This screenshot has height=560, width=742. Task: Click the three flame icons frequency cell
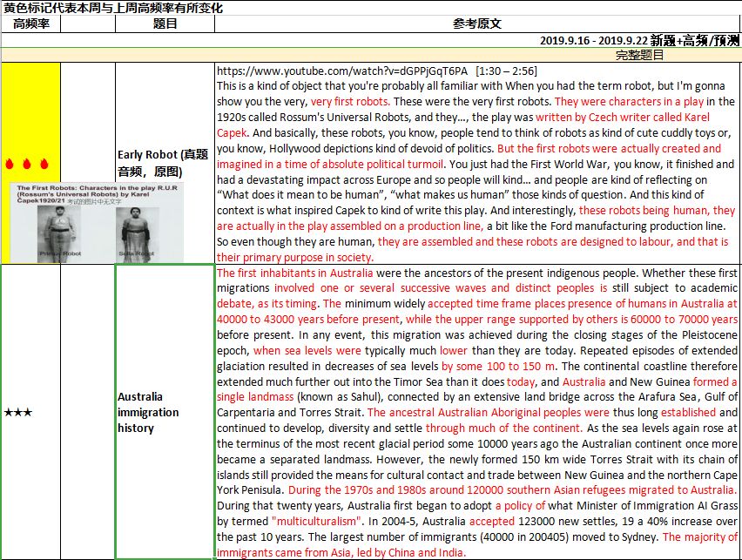click(30, 163)
